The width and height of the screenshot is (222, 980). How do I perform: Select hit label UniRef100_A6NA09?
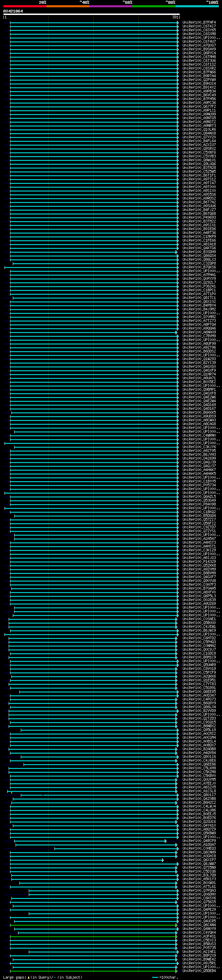click(x=199, y=332)
